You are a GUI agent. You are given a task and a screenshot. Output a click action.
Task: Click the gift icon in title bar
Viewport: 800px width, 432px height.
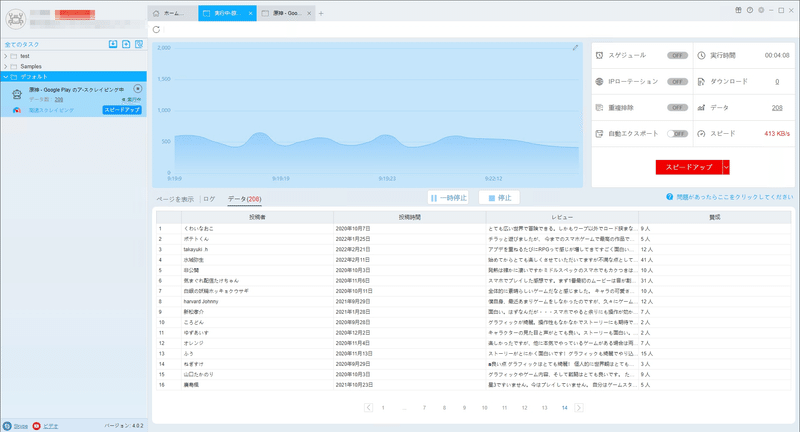738,10
